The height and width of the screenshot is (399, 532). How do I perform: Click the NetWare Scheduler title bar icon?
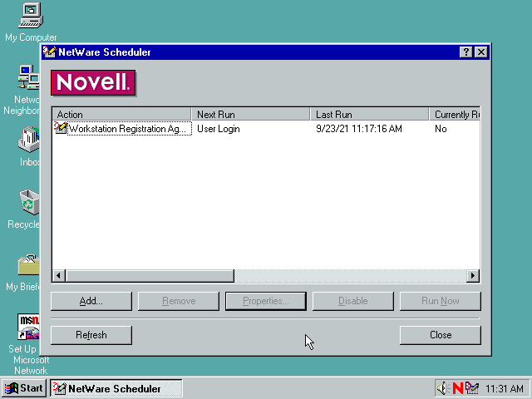click(49, 52)
